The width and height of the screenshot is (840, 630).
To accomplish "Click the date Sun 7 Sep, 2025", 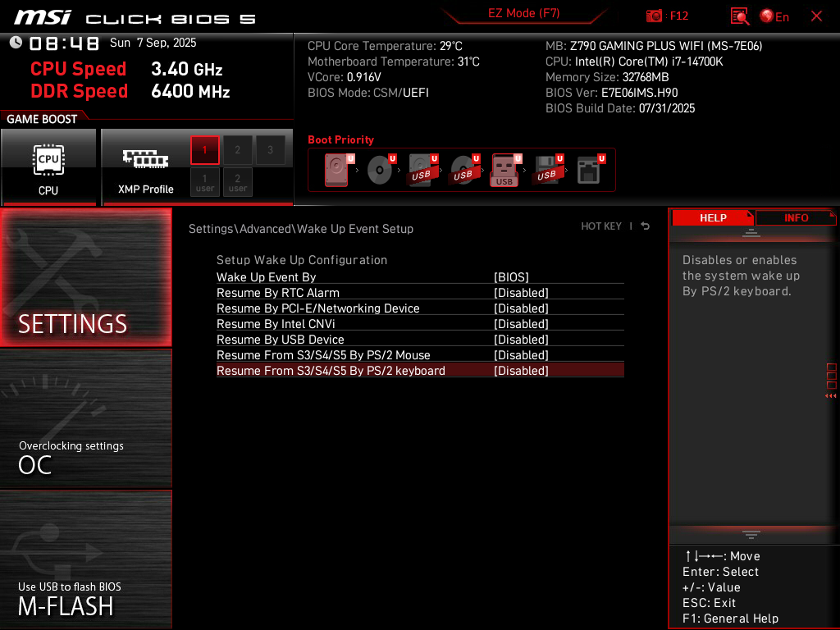I will pos(153,43).
